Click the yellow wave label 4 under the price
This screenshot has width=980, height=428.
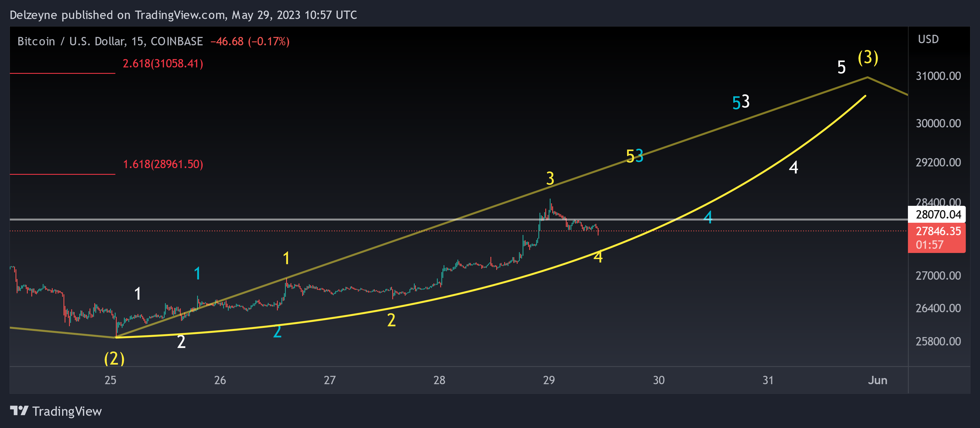pos(598,257)
